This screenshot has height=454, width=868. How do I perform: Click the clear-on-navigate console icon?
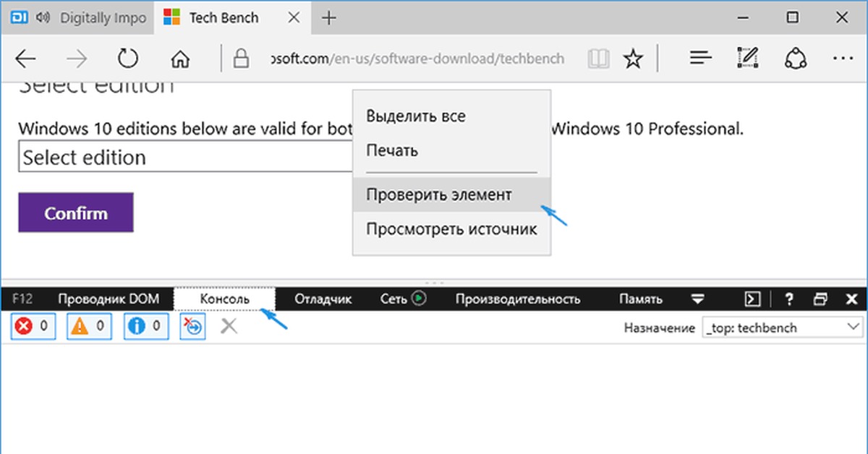click(194, 327)
